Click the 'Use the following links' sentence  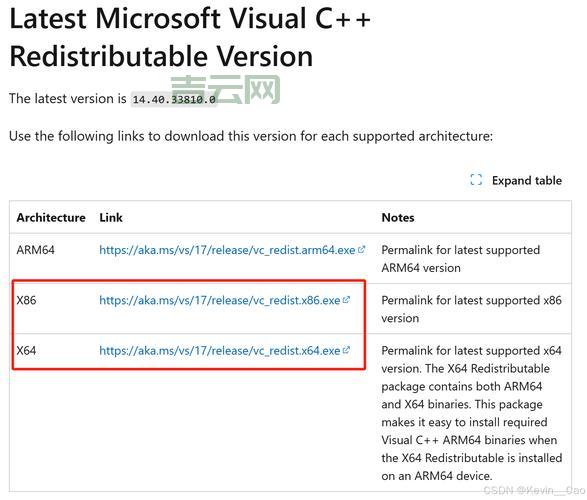251,136
